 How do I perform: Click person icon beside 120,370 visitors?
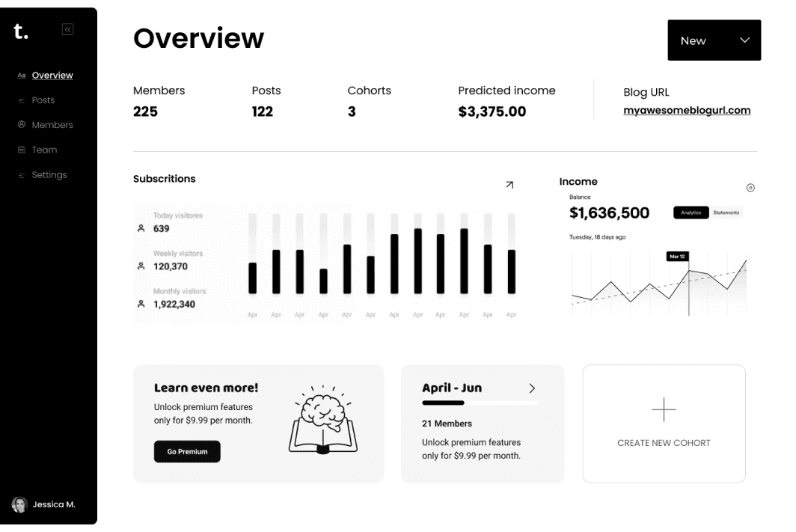pyautogui.click(x=141, y=266)
